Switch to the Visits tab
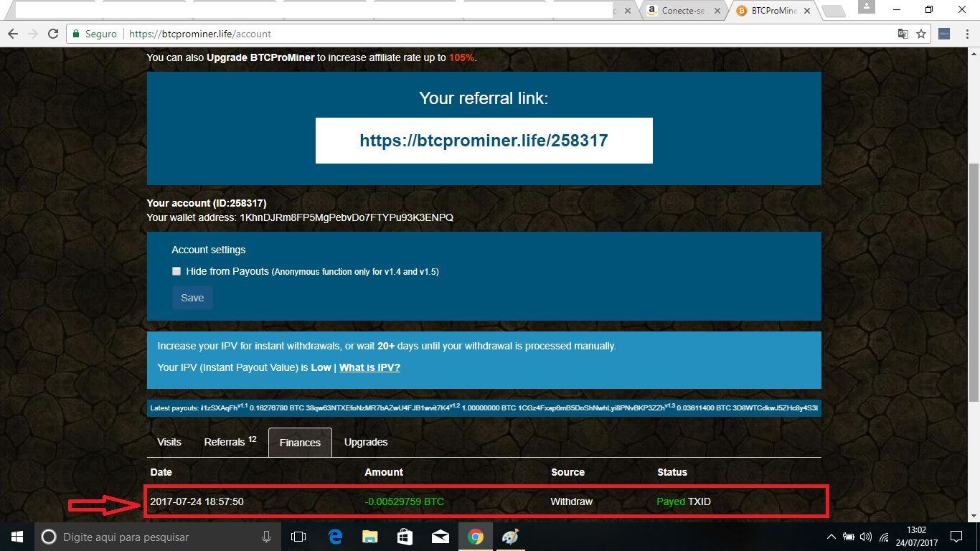This screenshot has width=980, height=551. coord(169,442)
